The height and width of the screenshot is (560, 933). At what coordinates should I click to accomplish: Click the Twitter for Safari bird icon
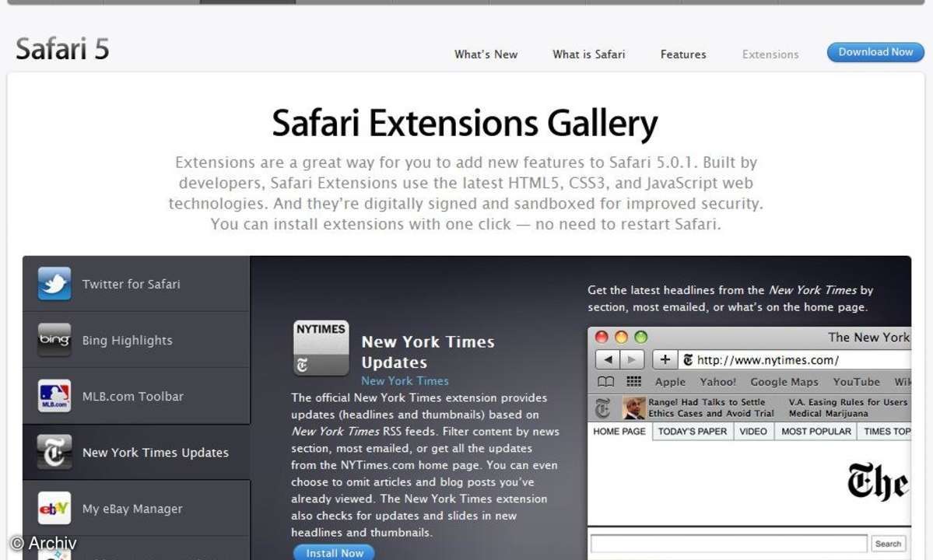pyautogui.click(x=54, y=284)
